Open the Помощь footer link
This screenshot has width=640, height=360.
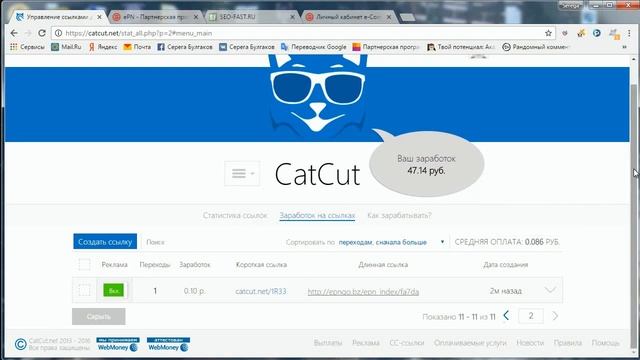coord(606,343)
